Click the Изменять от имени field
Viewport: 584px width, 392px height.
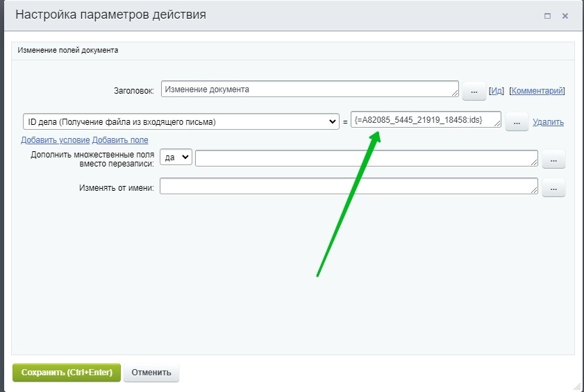click(349, 187)
